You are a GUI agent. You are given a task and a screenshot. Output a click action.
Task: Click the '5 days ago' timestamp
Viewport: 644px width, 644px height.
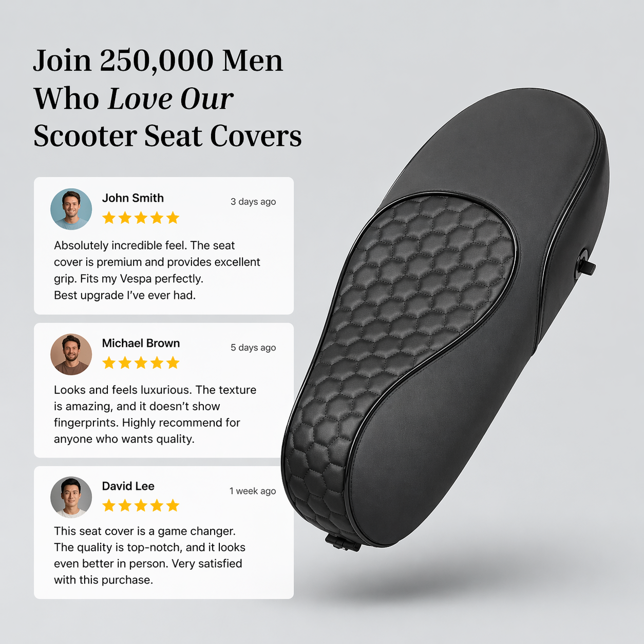point(253,347)
